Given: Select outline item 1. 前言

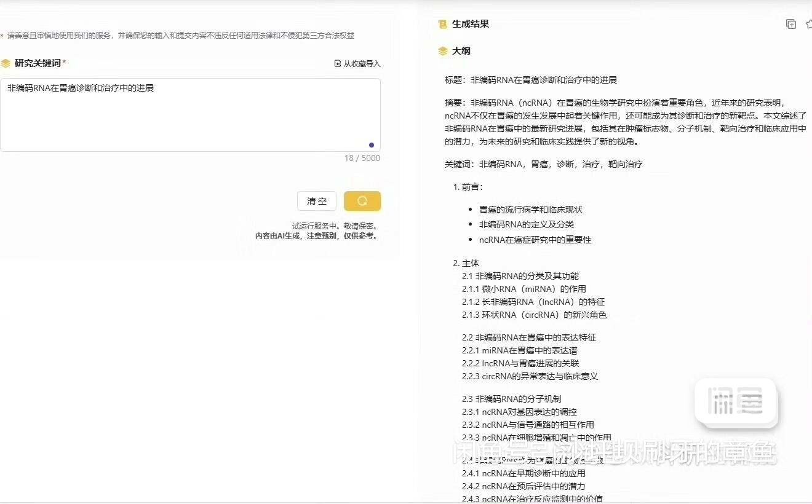Looking at the screenshot, I should click(x=468, y=187).
